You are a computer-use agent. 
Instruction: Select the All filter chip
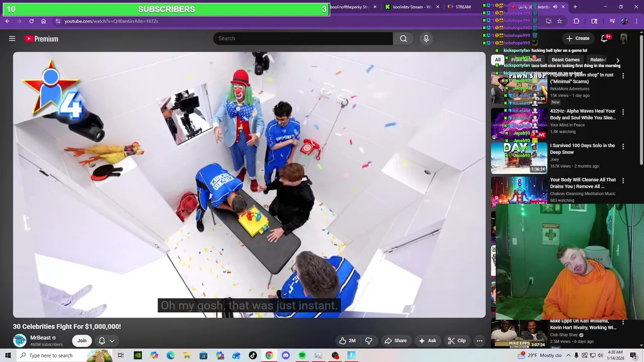pos(498,60)
